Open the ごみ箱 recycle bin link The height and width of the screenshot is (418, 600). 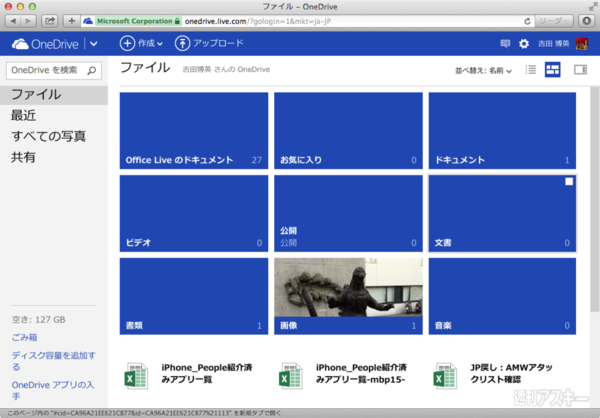(24, 337)
